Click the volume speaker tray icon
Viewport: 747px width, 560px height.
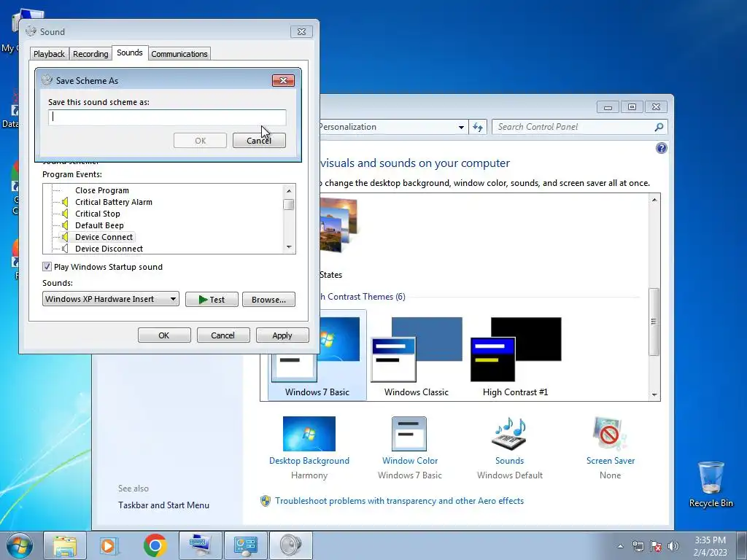tap(673, 546)
